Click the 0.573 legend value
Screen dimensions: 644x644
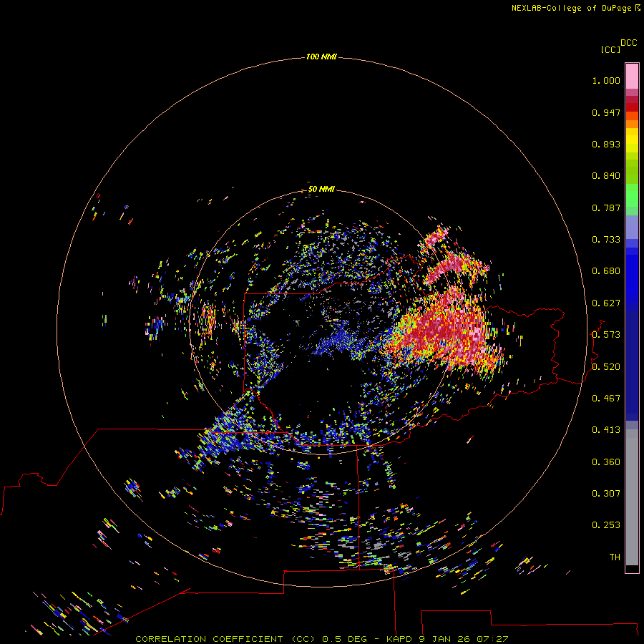pos(606,335)
